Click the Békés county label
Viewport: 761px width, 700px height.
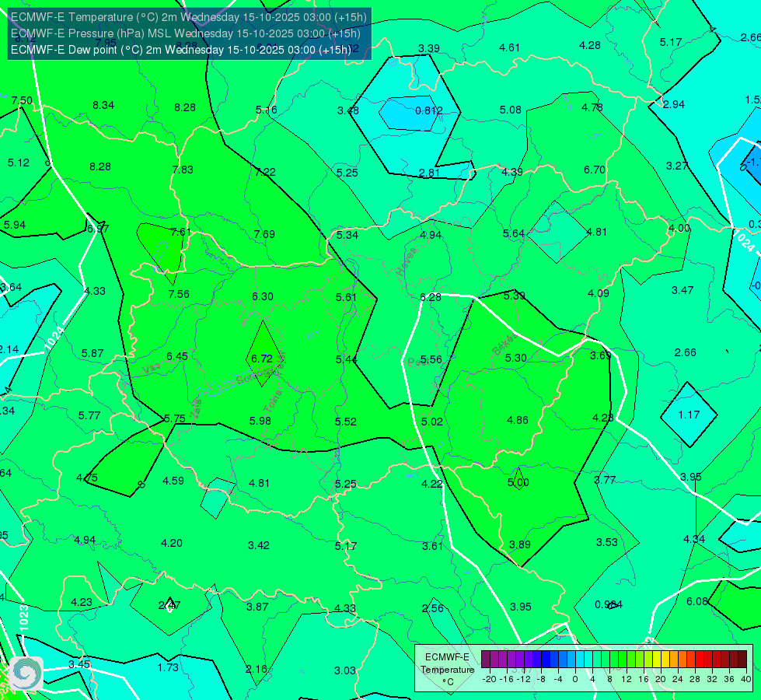click(504, 345)
